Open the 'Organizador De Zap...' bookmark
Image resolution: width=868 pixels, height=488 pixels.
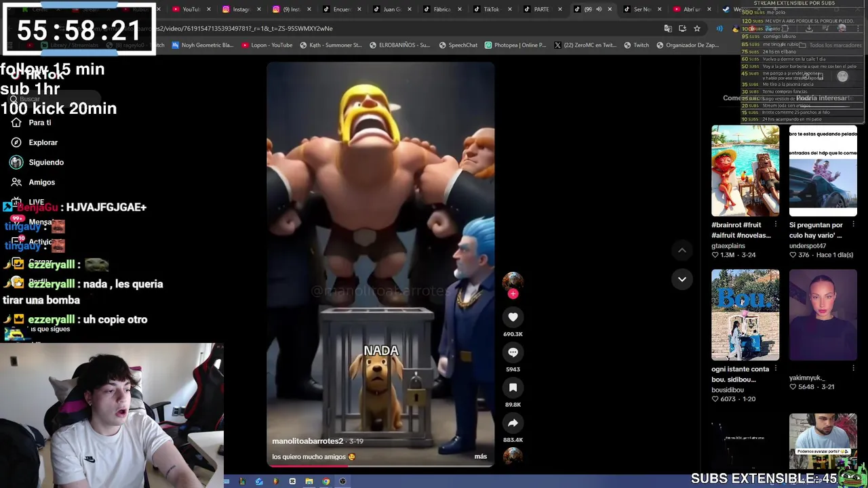tap(686, 45)
